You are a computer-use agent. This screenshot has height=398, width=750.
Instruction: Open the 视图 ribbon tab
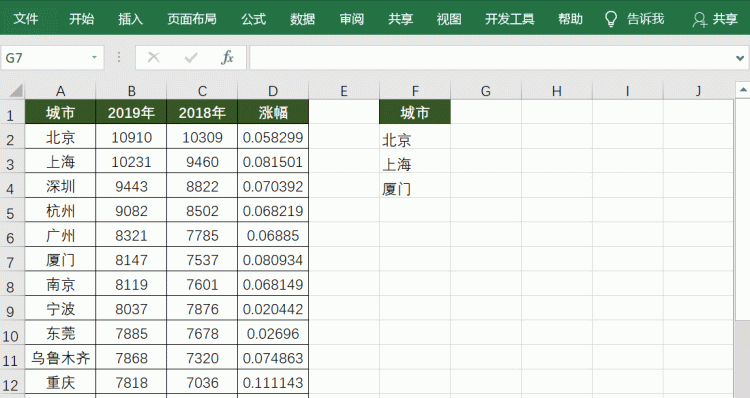pyautogui.click(x=449, y=19)
